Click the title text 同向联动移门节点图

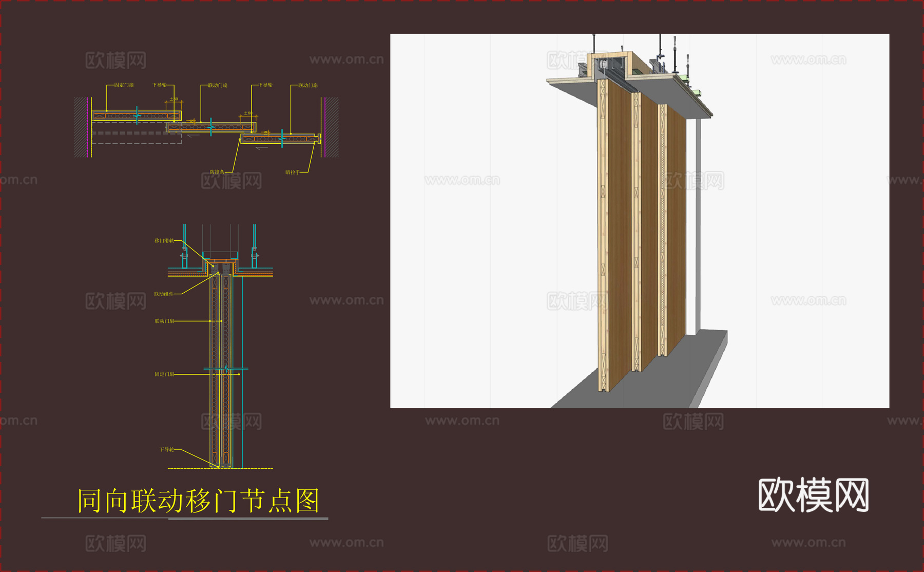coord(199,501)
